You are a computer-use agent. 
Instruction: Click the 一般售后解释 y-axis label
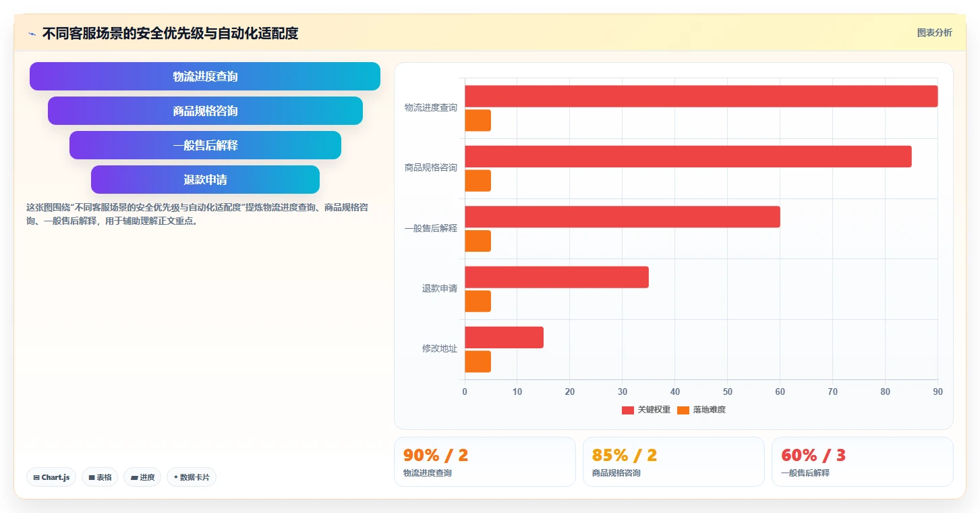pyautogui.click(x=430, y=228)
